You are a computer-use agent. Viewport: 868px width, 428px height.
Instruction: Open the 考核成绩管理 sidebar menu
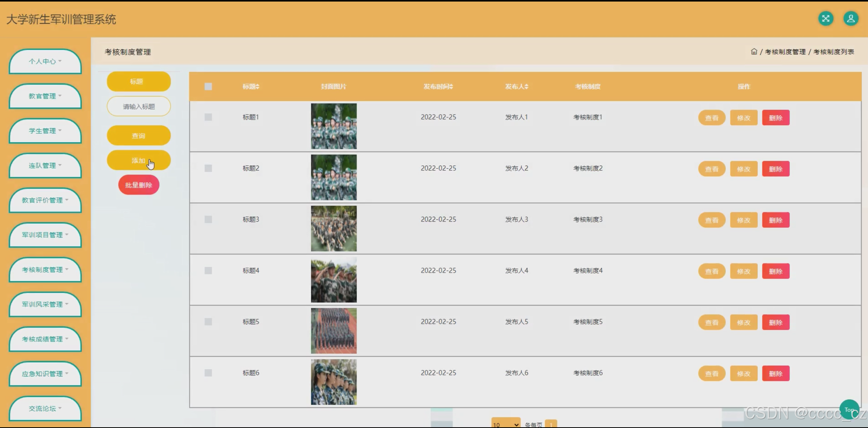45,339
